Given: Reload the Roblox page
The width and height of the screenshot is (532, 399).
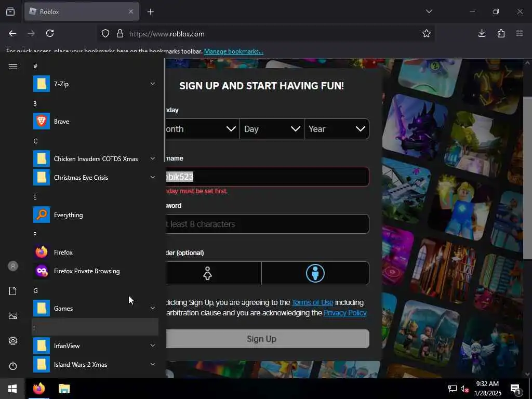Looking at the screenshot, I should pyautogui.click(x=50, y=33).
